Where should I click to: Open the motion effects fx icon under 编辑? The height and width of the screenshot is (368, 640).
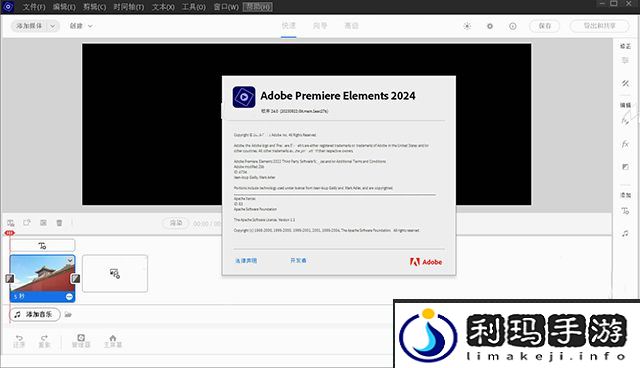click(625, 120)
